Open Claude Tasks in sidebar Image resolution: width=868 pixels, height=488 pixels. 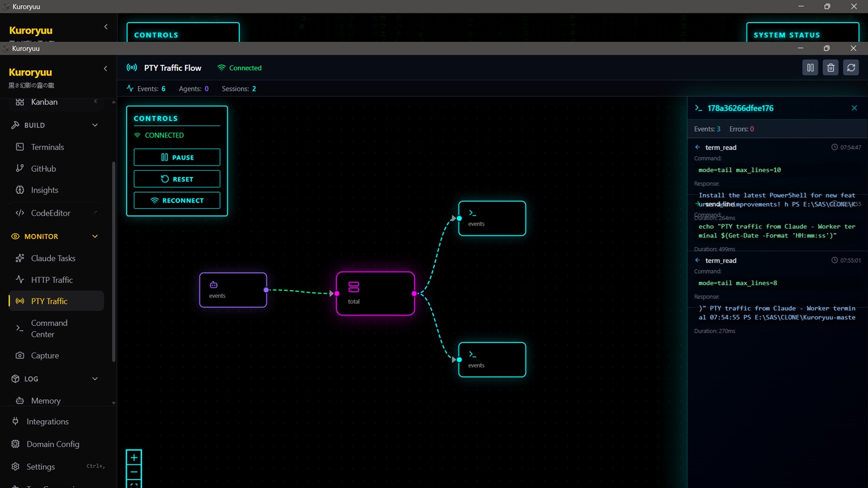click(53, 258)
